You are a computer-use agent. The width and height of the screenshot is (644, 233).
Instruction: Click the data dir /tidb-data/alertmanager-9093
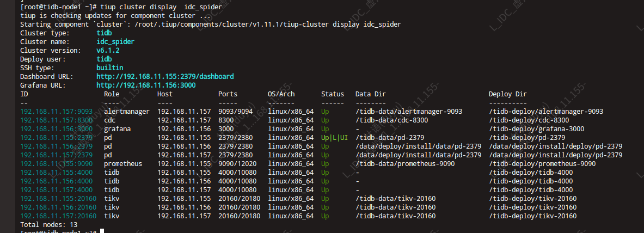click(409, 112)
